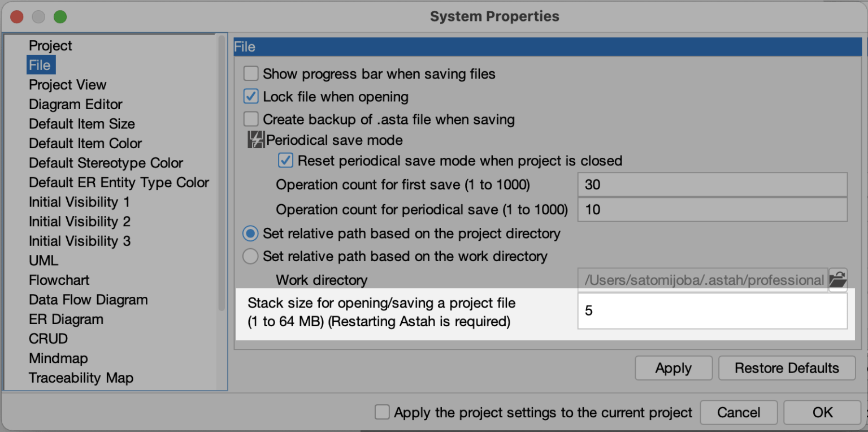Click the sidebar scrollbar

click(220, 170)
